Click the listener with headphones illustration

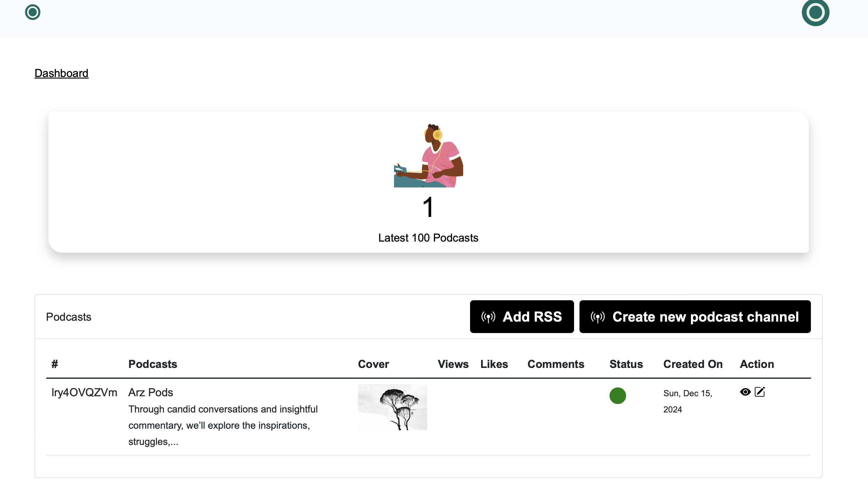pyautogui.click(x=428, y=155)
